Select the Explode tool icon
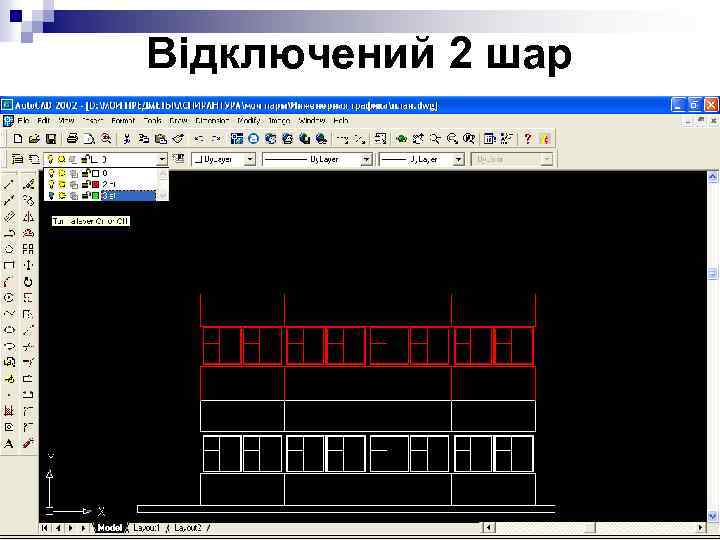This screenshot has height=540, width=720. point(28,444)
